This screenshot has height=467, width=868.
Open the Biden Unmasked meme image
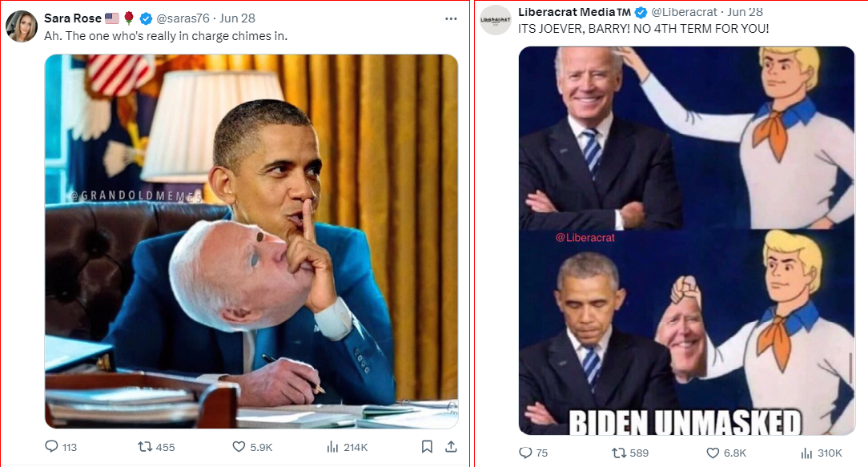click(687, 241)
